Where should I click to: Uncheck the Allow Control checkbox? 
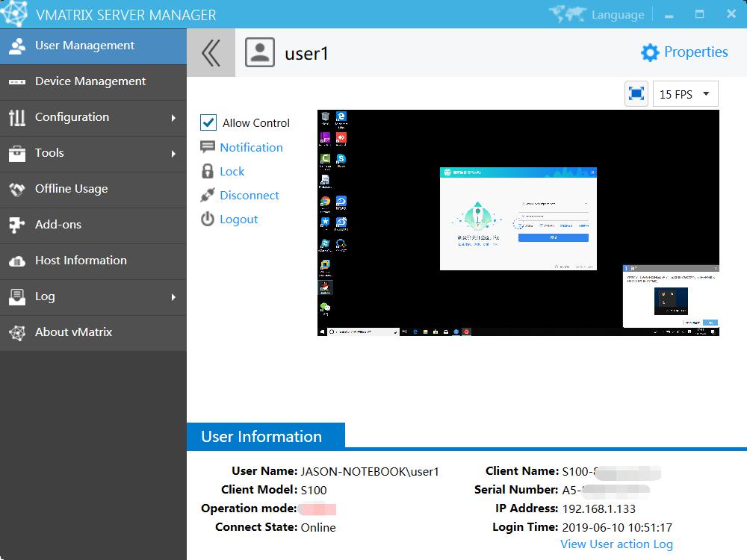point(208,122)
